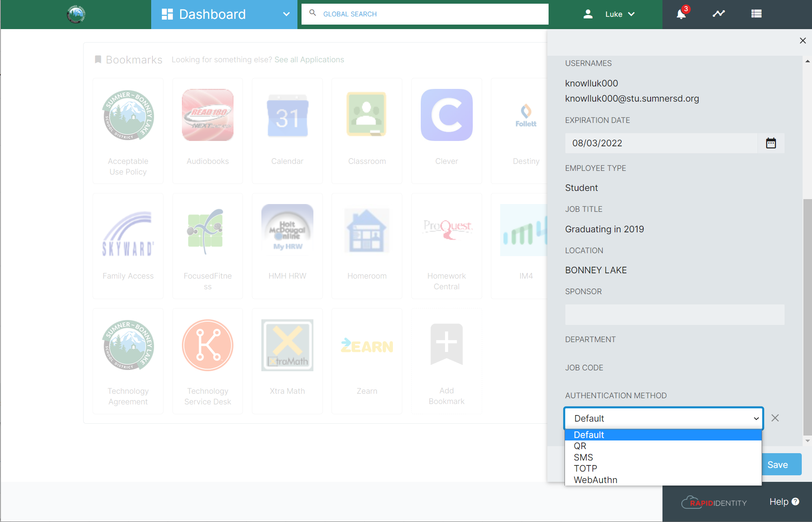Click scrollbar up arrow in profile panel
Image resolution: width=812 pixels, height=522 pixels.
click(807, 61)
